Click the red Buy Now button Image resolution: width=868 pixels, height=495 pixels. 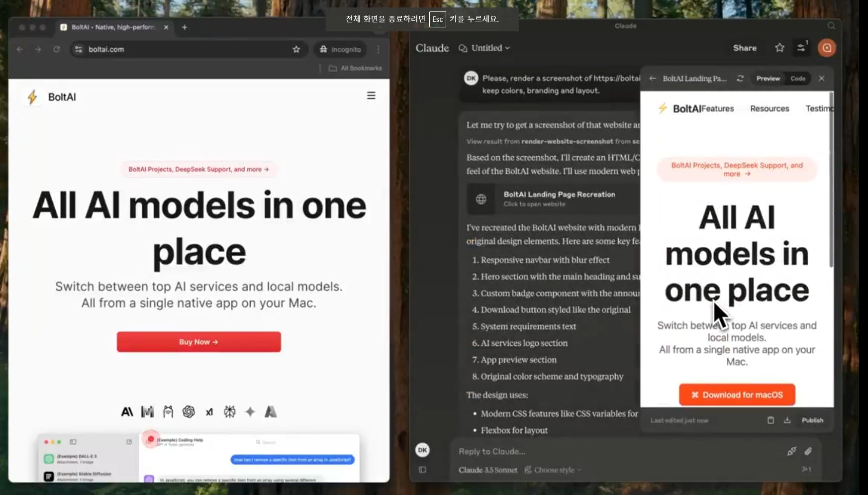click(199, 342)
